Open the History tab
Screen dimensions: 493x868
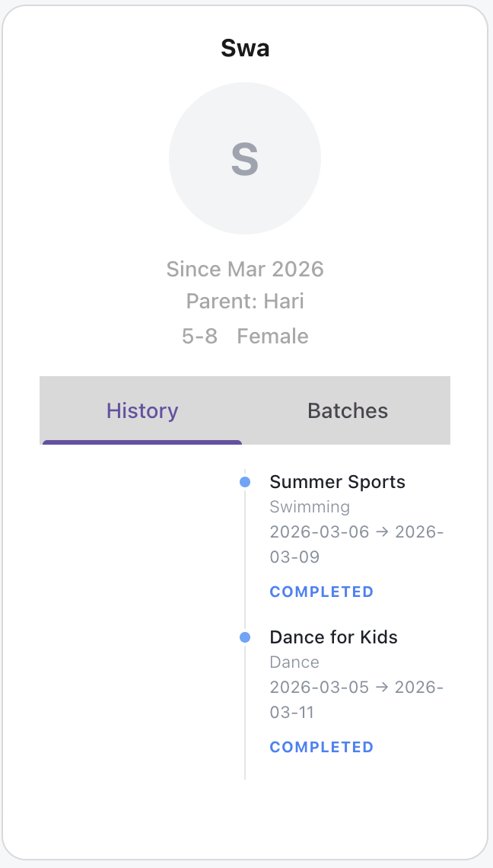point(142,410)
